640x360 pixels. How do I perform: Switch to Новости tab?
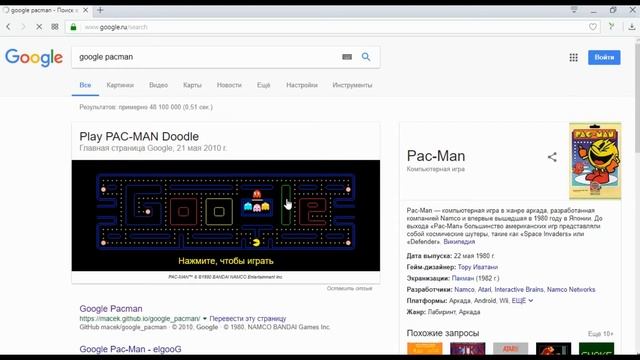[229, 85]
